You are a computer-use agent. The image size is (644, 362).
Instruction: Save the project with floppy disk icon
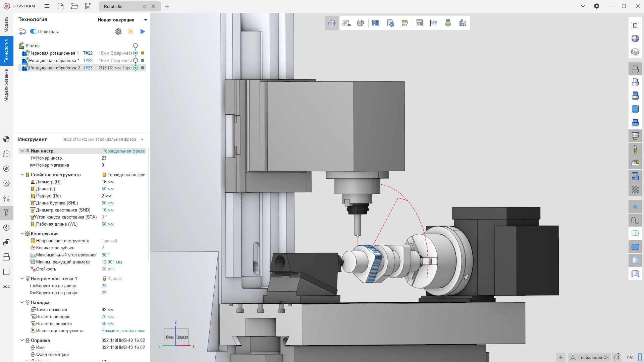[x=88, y=6]
